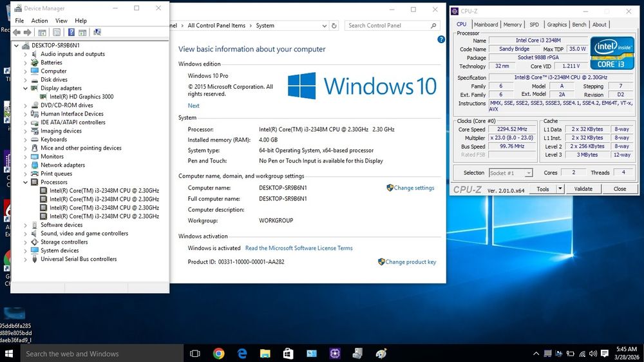The height and width of the screenshot is (362, 644).
Task: Switch to the Graphics tab in CPU-Z
Action: (556, 24)
